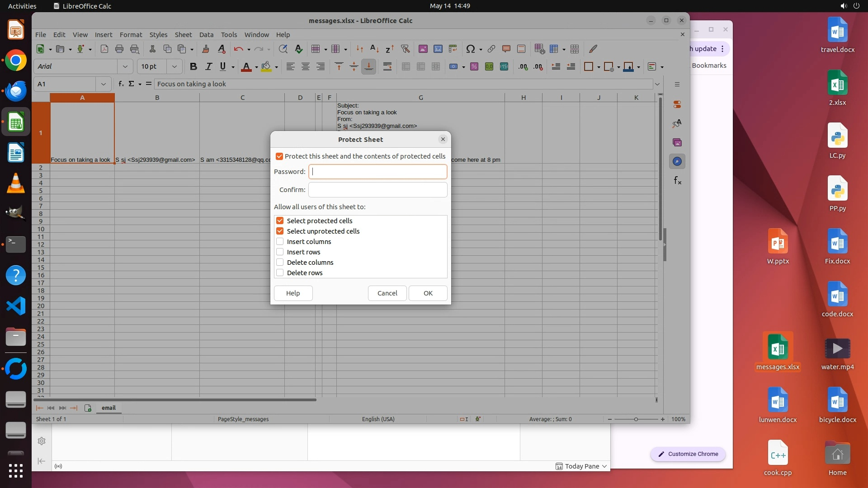Enable Insert columns checkbox
This screenshot has height=488, width=868.
[x=280, y=242]
